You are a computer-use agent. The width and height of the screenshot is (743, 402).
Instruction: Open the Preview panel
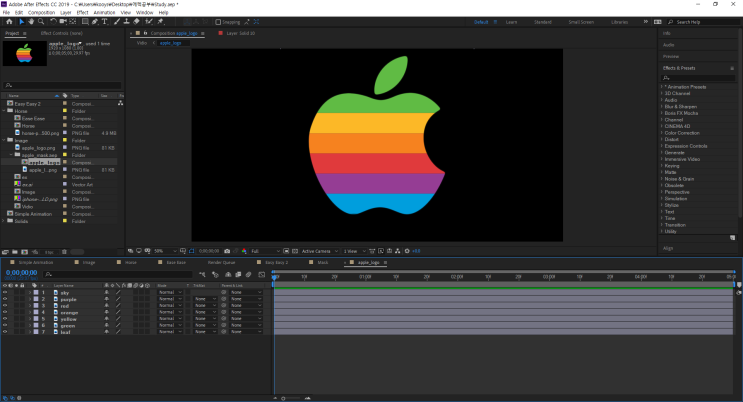tap(671, 56)
